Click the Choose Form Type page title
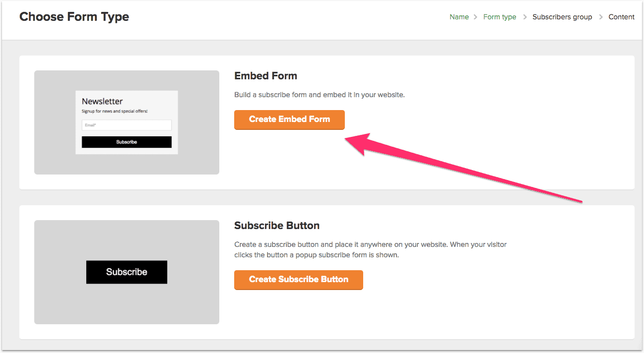The width and height of the screenshot is (644, 353). 74,17
